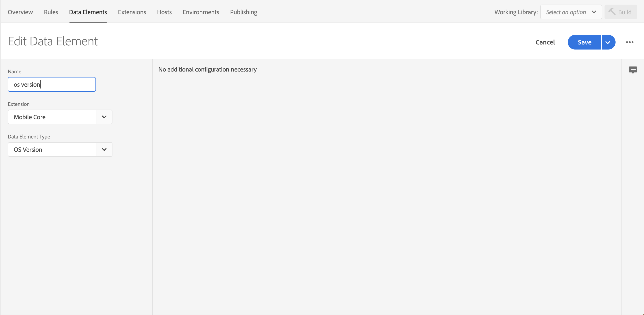Open the notes comment icon panel
The width and height of the screenshot is (644, 315).
pyautogui.click(x=633, y=70)
